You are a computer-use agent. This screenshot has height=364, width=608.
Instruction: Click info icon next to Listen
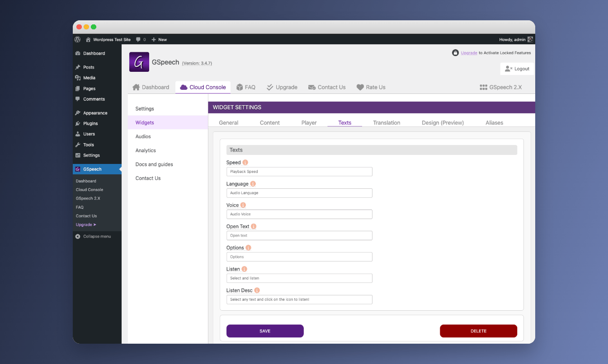pos(244,269)
